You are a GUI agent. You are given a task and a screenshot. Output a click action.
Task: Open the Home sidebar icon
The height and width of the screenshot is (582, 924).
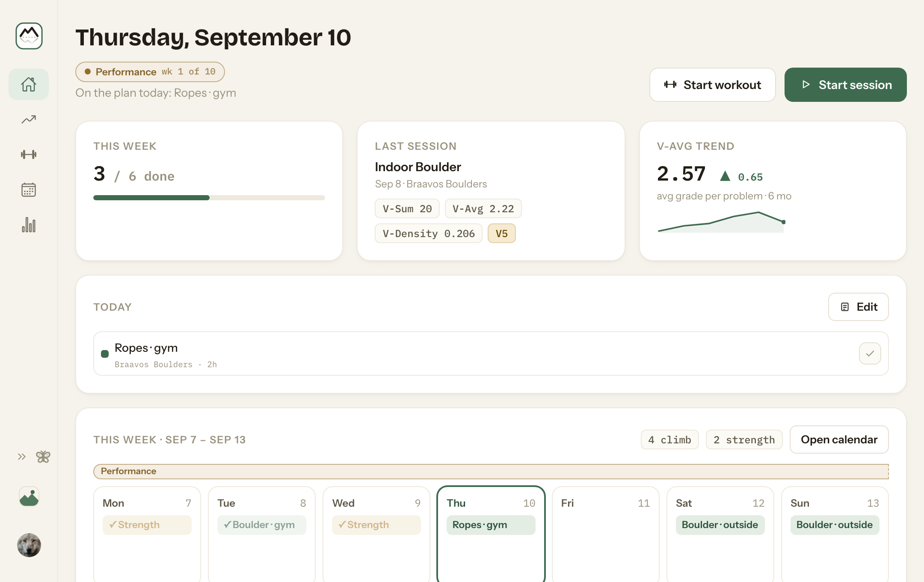pyautogui.click(x=29, y=84)
